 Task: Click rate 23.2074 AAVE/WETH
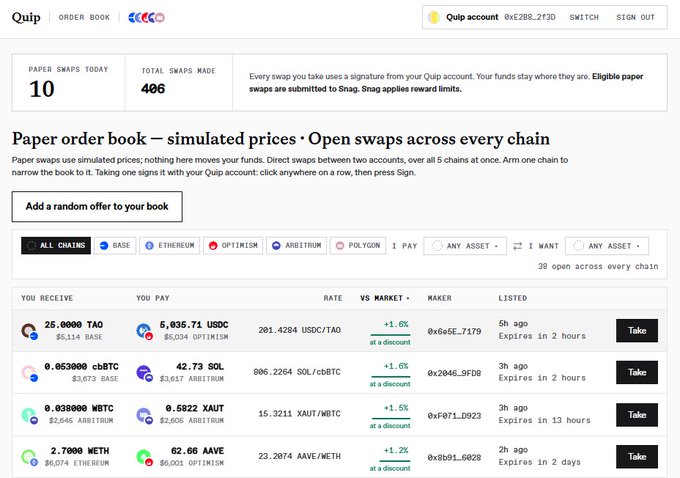click(x=299, y=456)
